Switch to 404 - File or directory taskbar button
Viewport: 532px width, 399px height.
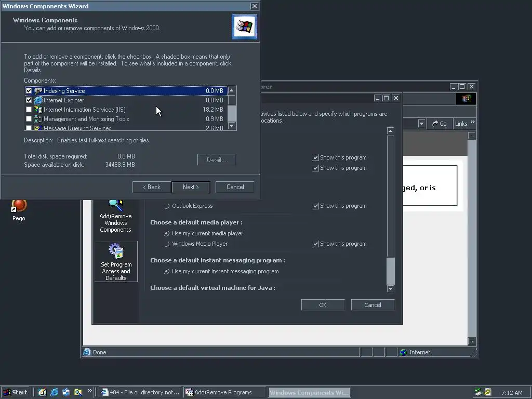[x=141, y=392]
